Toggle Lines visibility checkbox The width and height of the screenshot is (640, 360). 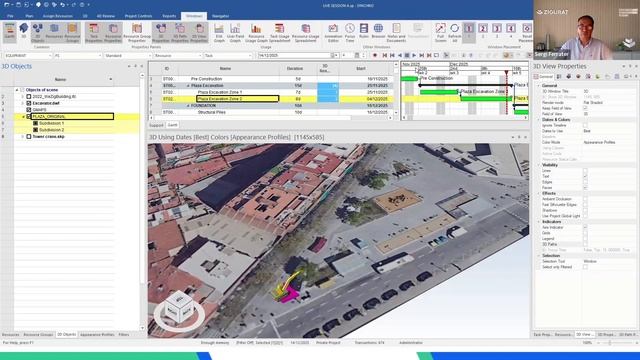585,171
